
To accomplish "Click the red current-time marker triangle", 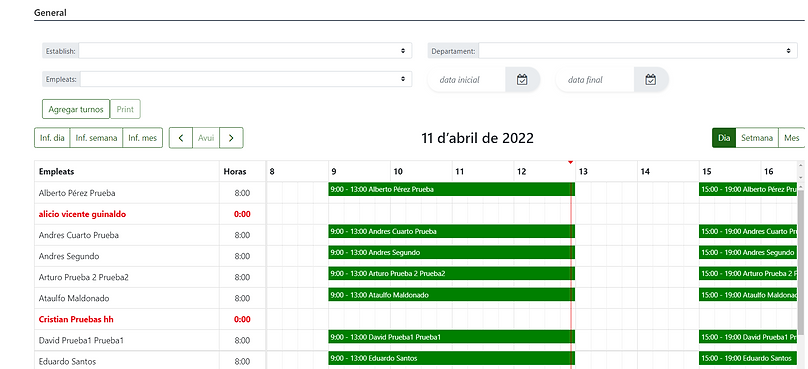I will click(x=570, y=162).
